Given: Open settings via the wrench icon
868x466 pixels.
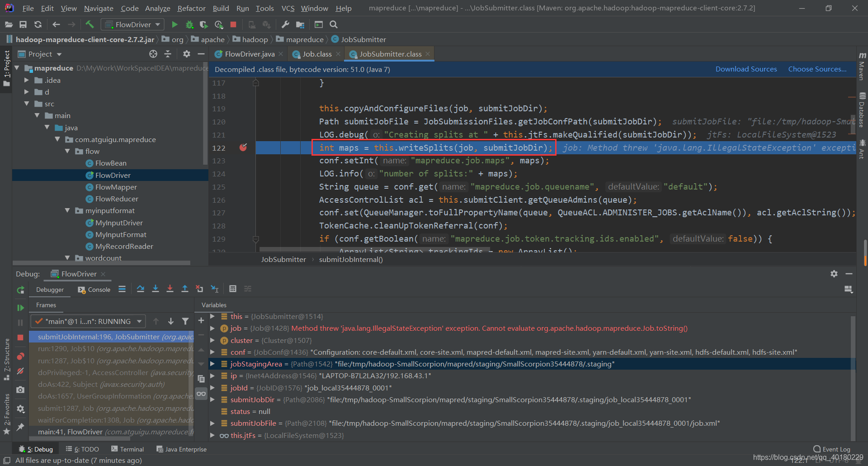Looking at the screenshot, I should [285, 24].
